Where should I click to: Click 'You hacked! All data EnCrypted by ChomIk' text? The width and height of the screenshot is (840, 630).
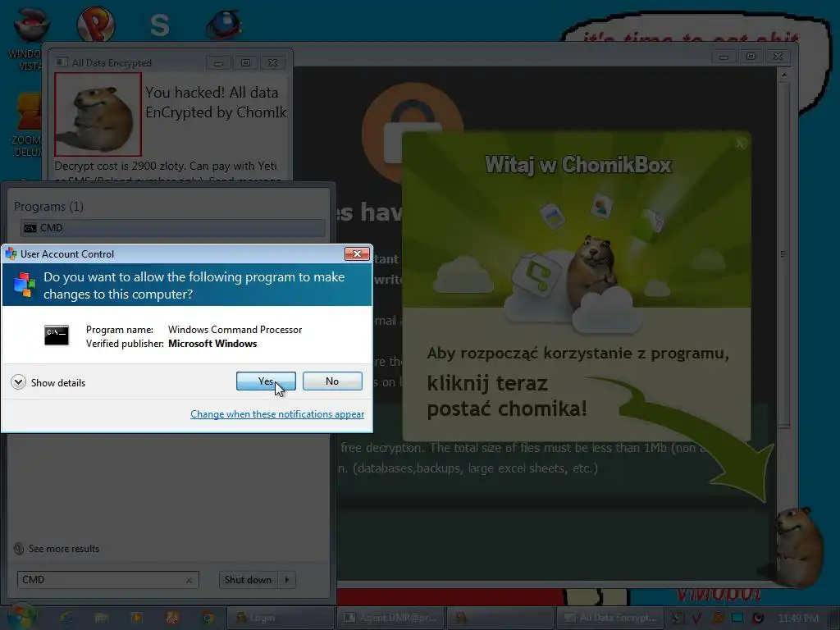click(x=216, y=103)
